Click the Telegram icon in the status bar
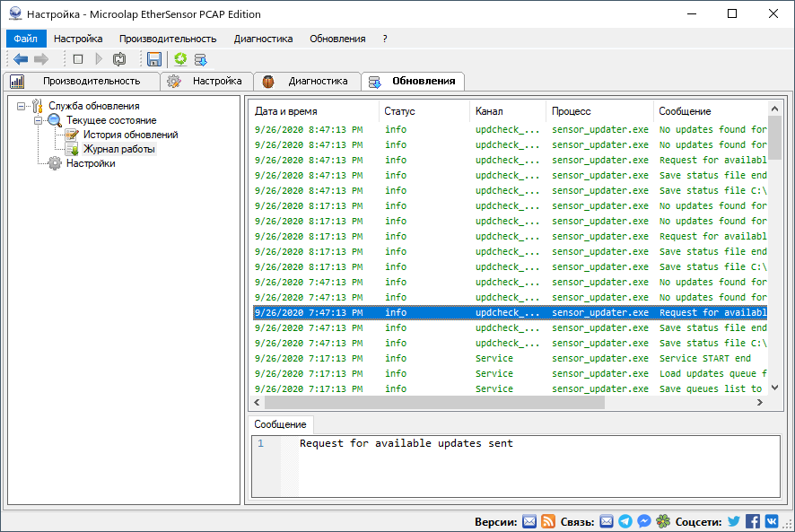795x532 pixels. tap(625, 520)
